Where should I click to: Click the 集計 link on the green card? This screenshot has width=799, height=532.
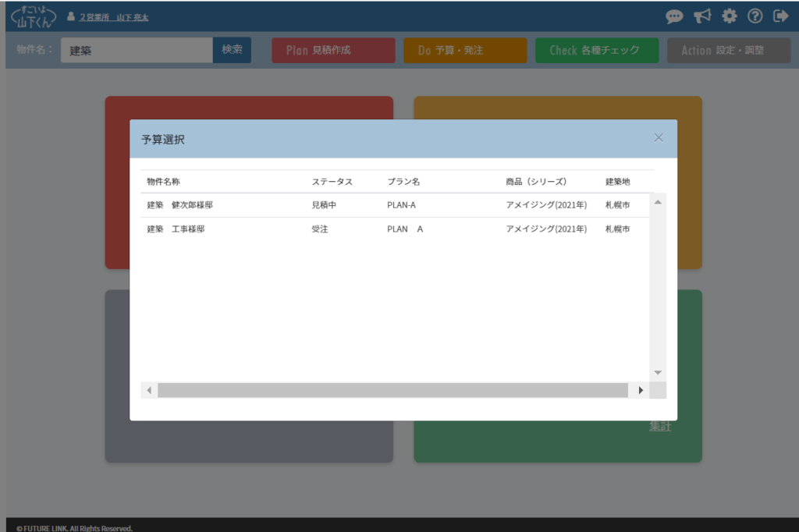coord(660,426)
